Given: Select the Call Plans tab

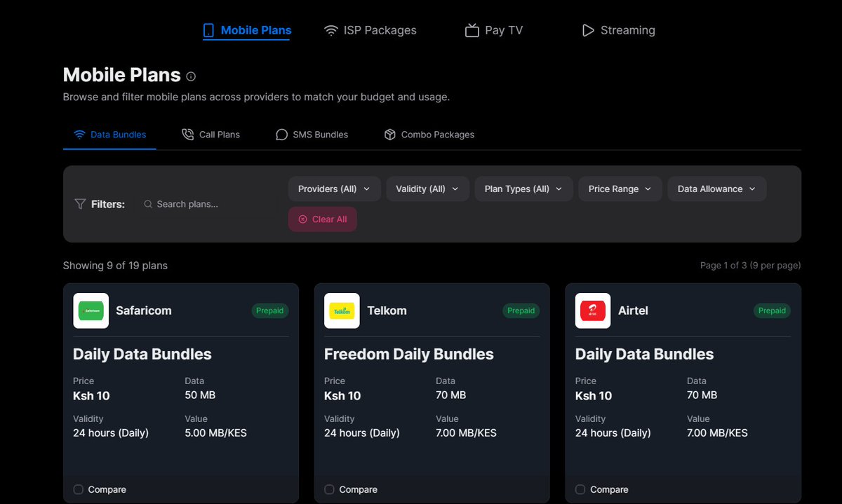Looking at the screenshot, I should (x=210, y=135).
